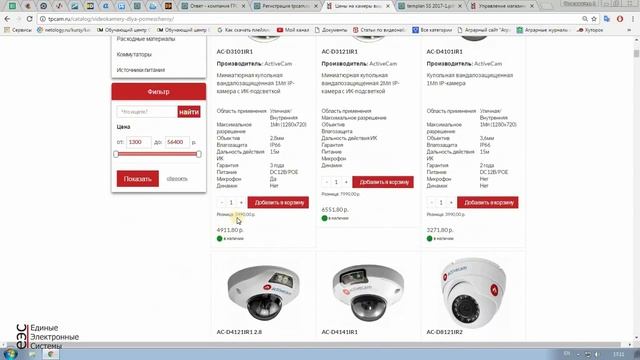Click the red Opera-style extension icon

620,19
